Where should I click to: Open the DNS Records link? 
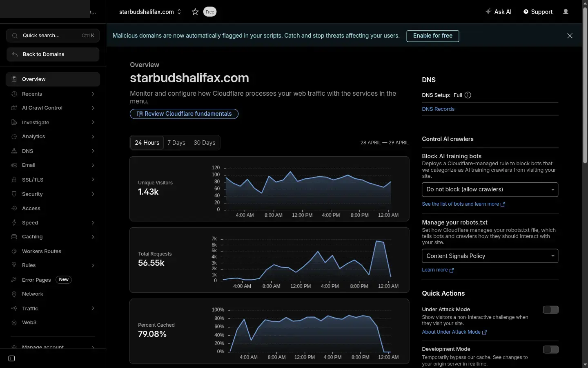438,109
